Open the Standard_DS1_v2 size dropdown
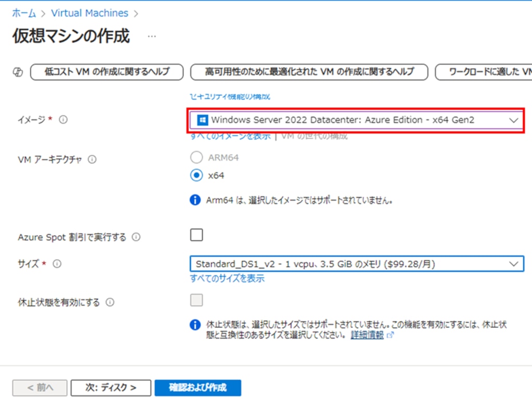The image size is (532, 401). pyautogui.click(x=356, y=263)
